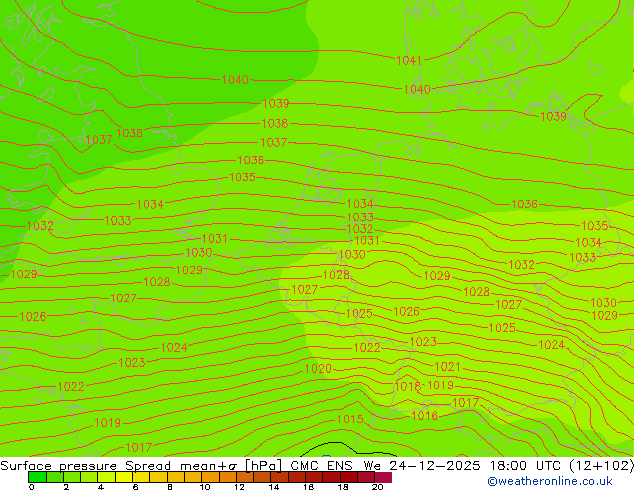The height and width of the screenshot is (490, 634).
Task: Click the 1018 isobar label
Action: pyautogui.click(x=408, y=387)
